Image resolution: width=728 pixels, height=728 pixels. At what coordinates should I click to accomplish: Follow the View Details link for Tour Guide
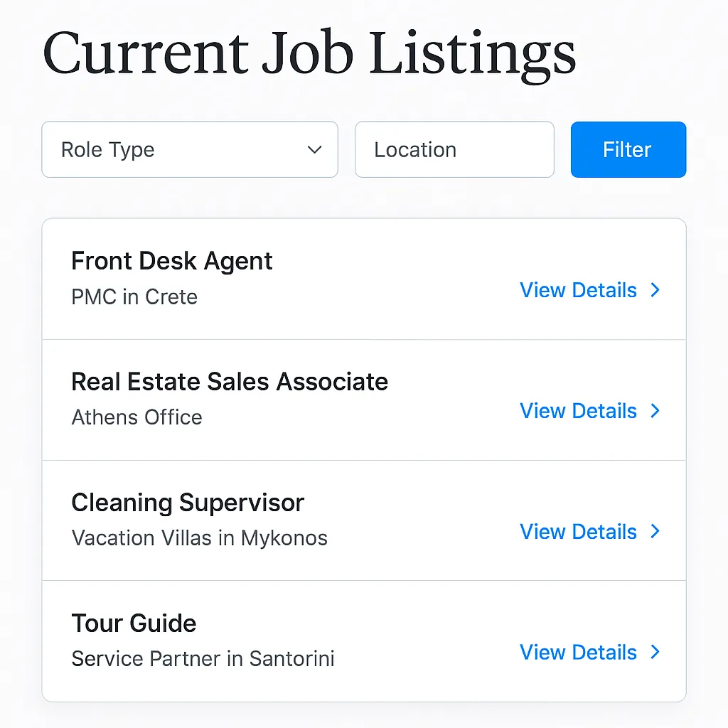[x=578, y=653]
